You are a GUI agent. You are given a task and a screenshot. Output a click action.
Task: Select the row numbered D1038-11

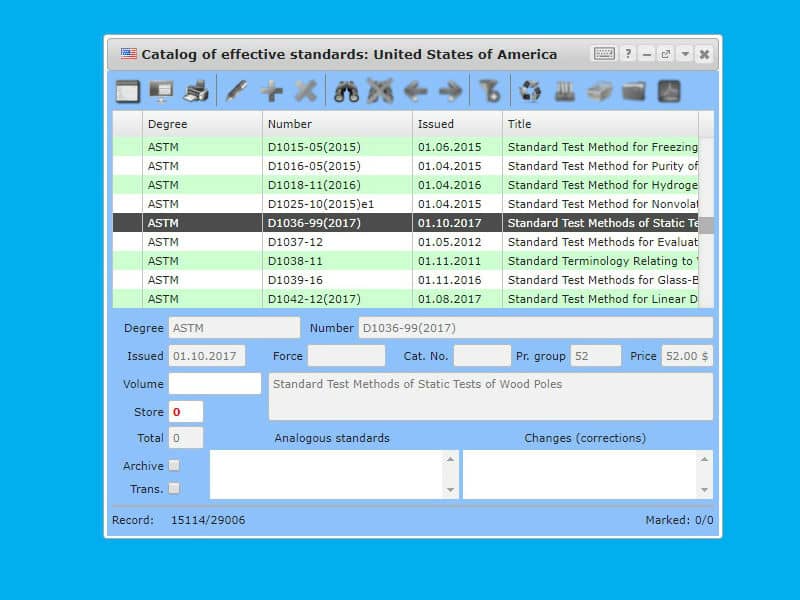[x=406, y=261]
